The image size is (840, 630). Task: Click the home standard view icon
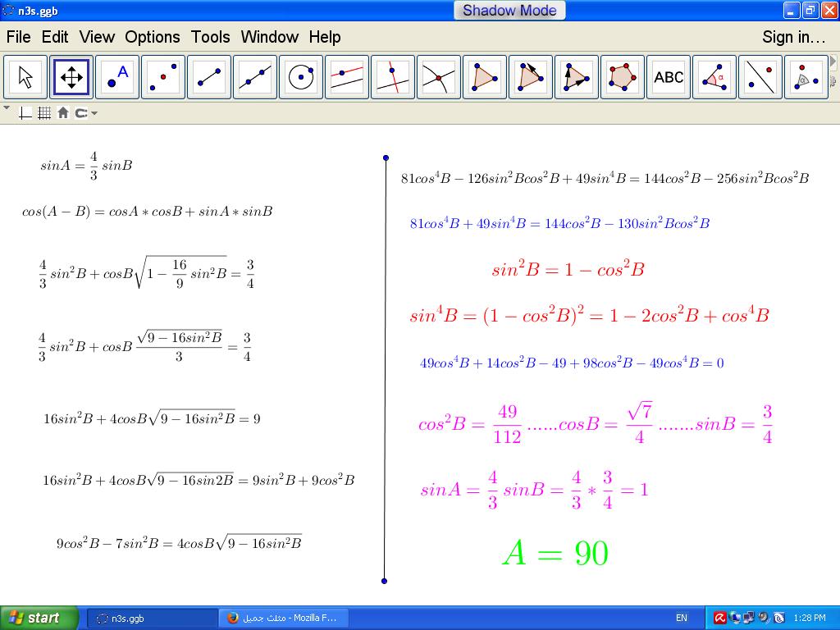tap(63, 112)
